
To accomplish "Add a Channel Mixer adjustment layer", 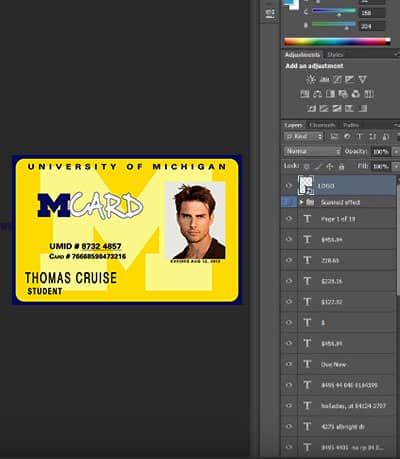I will pyautogui.click(x=356, y=94).
